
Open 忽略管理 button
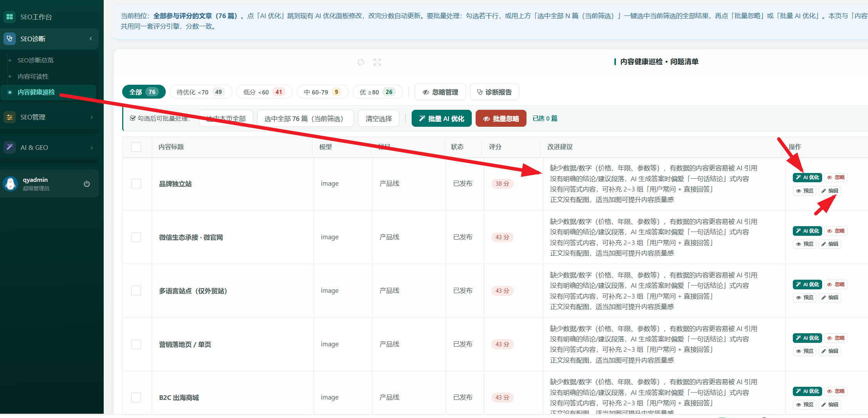pos(440,92)
